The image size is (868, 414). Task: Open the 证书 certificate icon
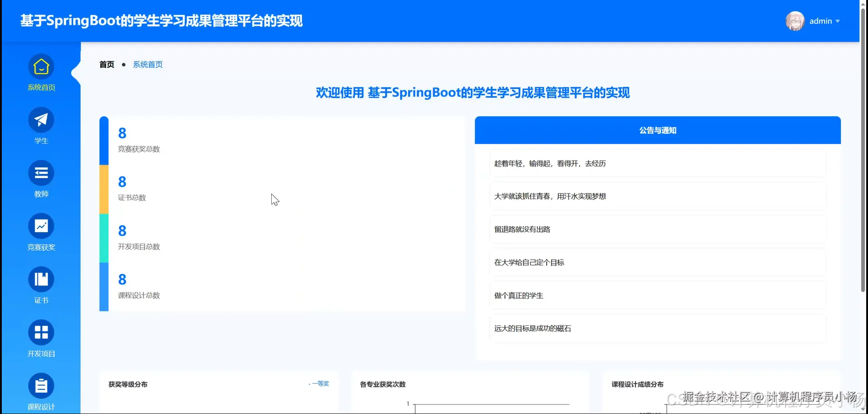click(41, 279)
